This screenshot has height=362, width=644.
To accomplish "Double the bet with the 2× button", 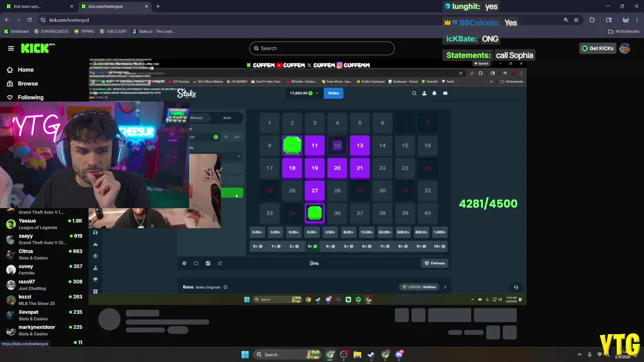I will pyautogui.click(x=237, y=137).
